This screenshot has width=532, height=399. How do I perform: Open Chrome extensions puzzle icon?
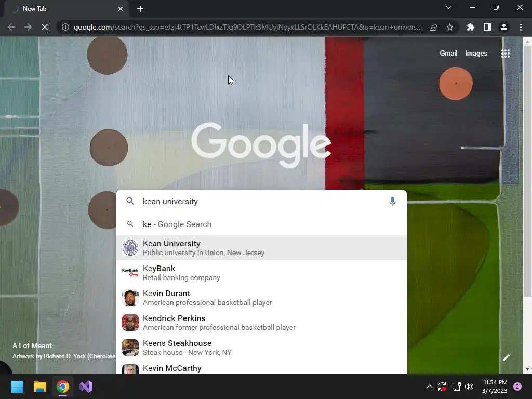471,27
